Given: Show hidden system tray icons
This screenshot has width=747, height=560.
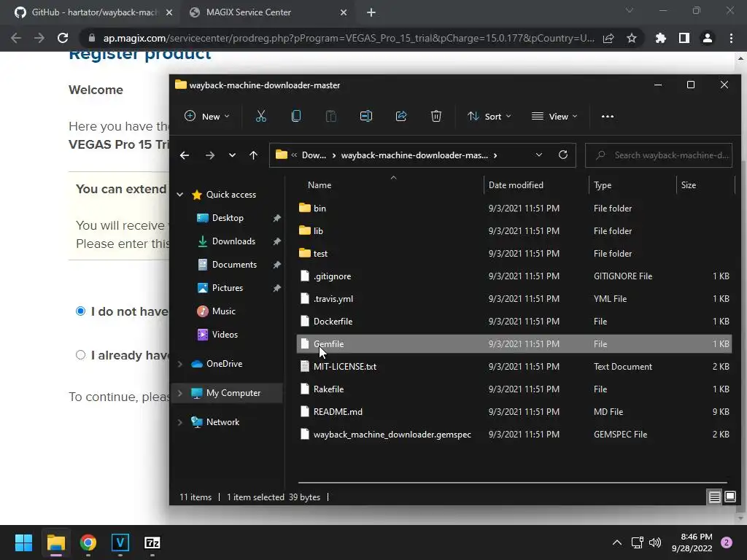Looking at the screenshot, I should [617, 542].
